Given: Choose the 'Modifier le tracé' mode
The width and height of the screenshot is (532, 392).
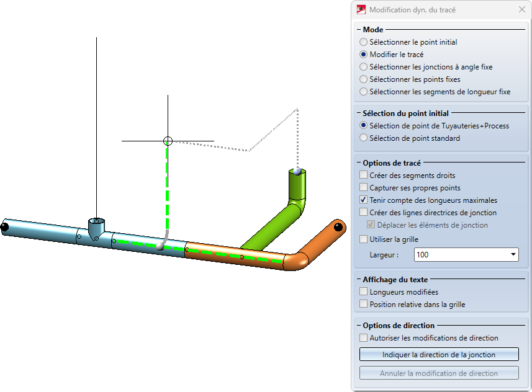Looking at the screenshot, I should tap(363, 54).
